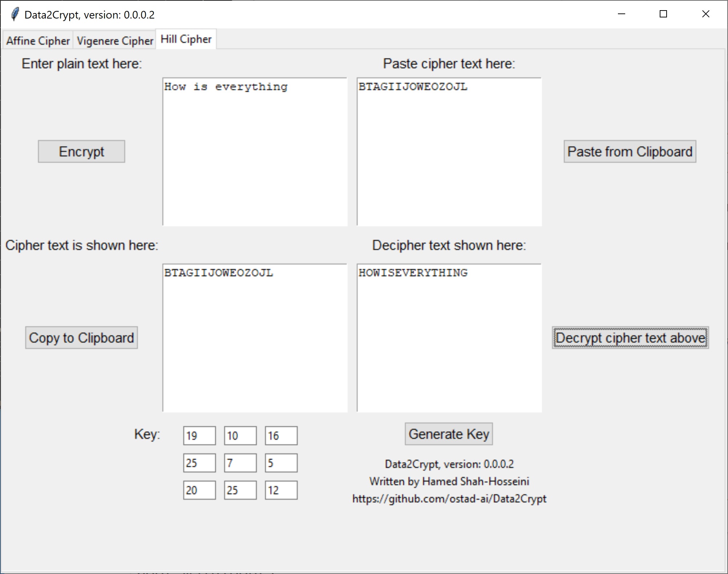Select the Hill Cipher tab

click(x=186, y=39)
